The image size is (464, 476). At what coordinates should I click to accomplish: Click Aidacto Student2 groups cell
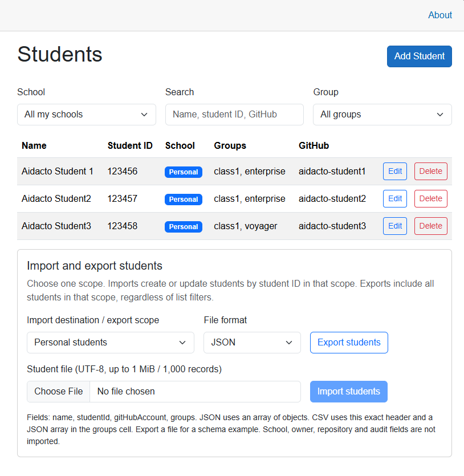tap(250, 199)
